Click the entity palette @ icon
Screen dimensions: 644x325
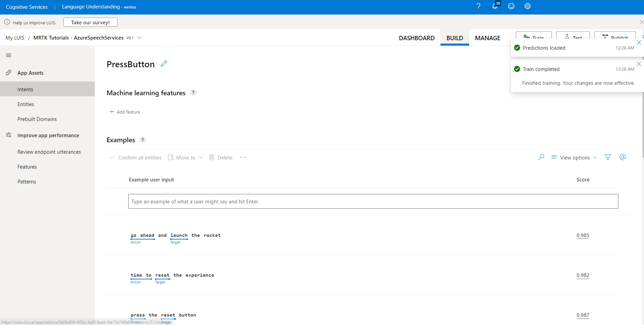(x=623, y=157)
